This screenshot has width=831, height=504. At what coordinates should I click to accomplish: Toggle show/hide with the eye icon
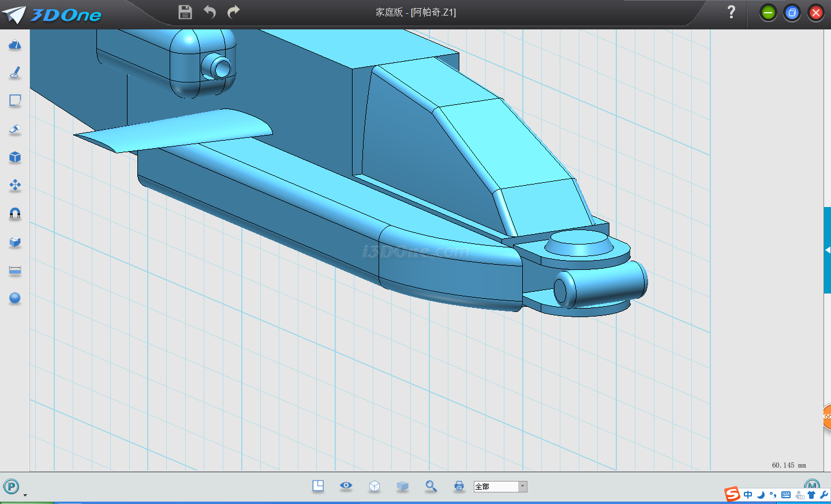point(346,486)
